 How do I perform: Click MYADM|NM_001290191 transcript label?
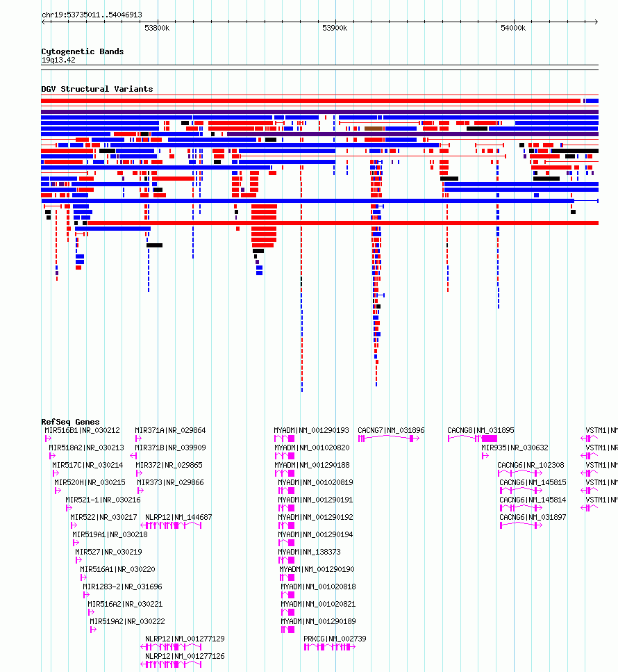[316, 500]
